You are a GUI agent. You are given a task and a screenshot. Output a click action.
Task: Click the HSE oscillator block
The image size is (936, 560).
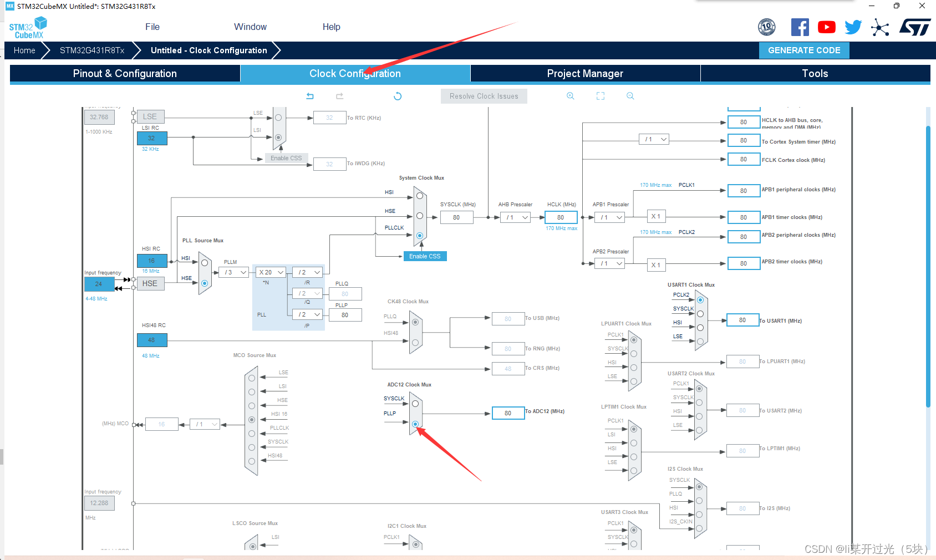point(150,283)
